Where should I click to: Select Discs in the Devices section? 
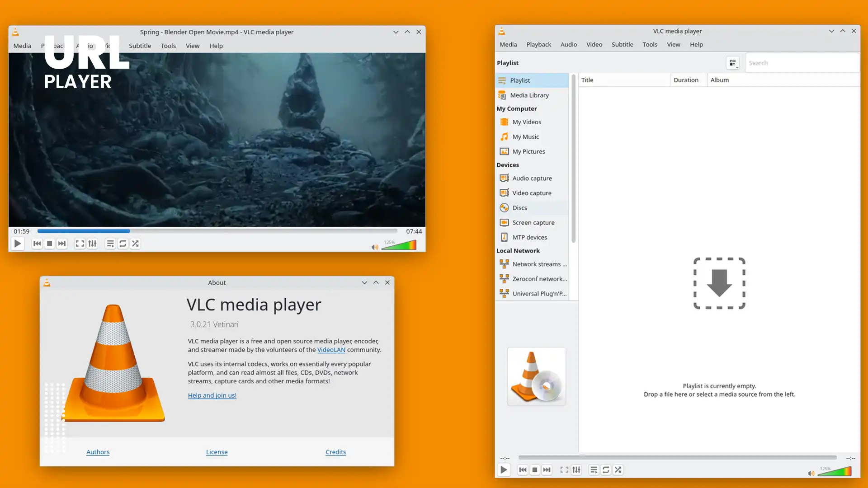pyautogui.click(x=519, y=207)
